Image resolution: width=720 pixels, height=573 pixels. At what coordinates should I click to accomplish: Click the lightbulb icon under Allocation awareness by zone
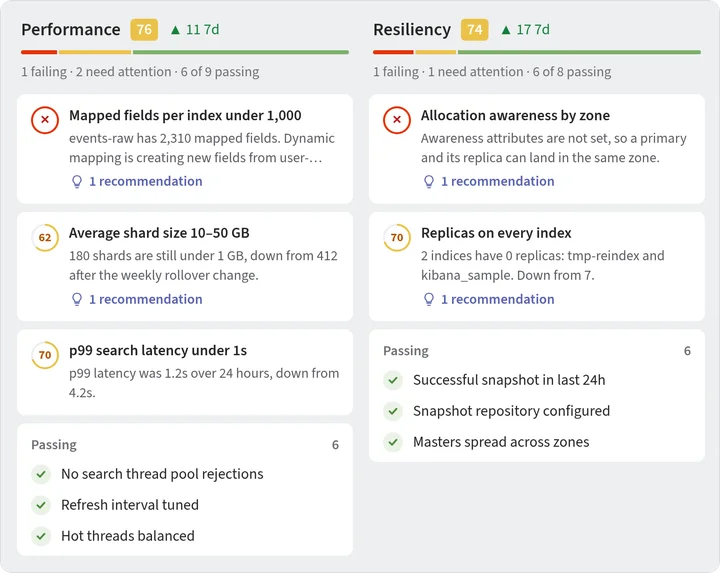(429, 181)
